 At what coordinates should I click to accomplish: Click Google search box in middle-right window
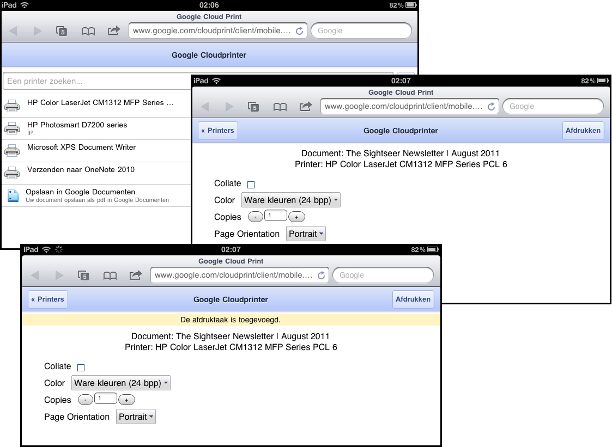coord(553,107)
